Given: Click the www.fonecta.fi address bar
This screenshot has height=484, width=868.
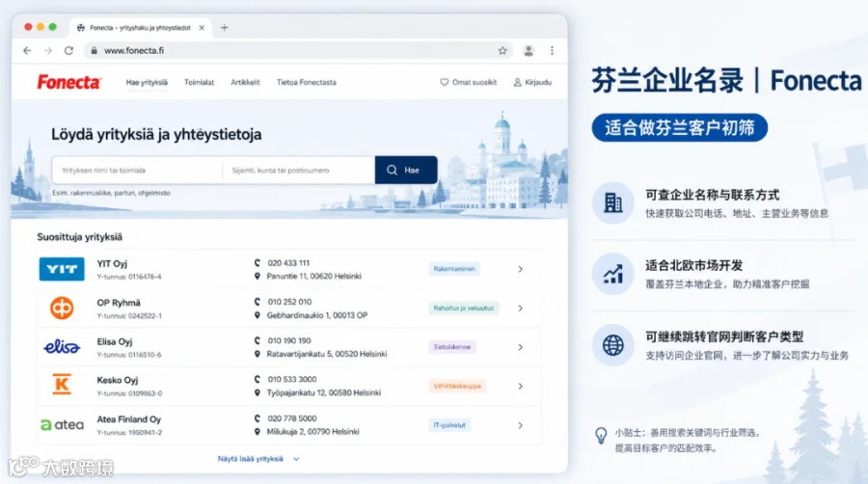Looking at the screenshot, I should click(x=299, y=50).
